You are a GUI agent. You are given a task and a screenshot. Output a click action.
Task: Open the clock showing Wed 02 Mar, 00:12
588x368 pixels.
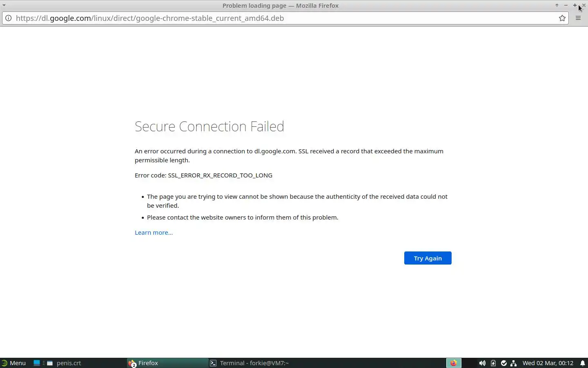548,363
